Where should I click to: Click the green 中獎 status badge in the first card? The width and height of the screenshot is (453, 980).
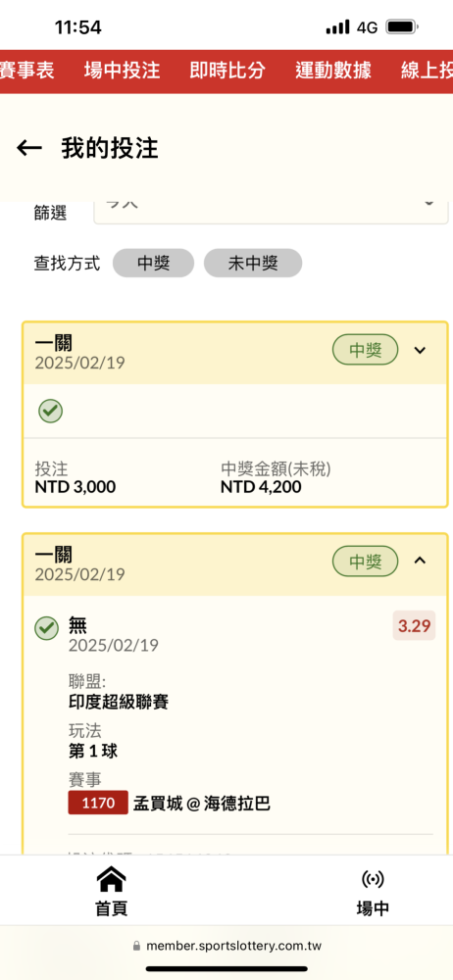366,350
